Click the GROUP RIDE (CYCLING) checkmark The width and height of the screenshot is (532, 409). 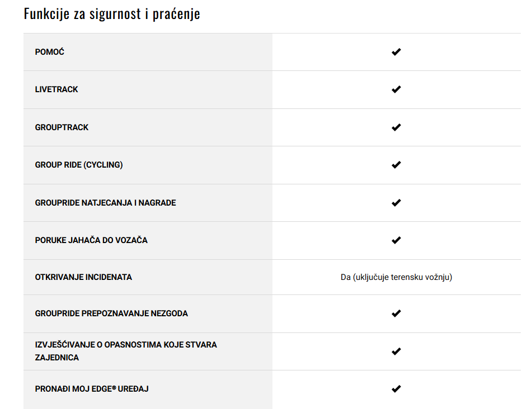click(396, 165)
